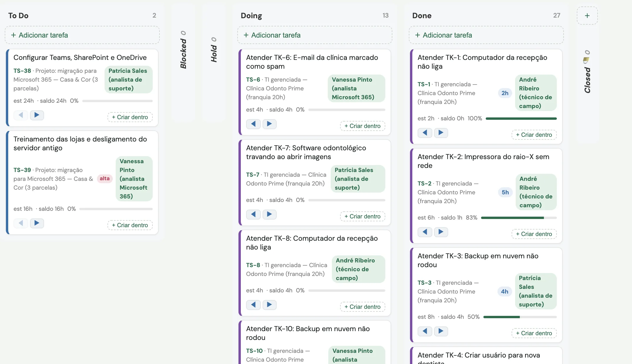
Task: Click left arrow on Configurar Teams card
Action: 21,115
